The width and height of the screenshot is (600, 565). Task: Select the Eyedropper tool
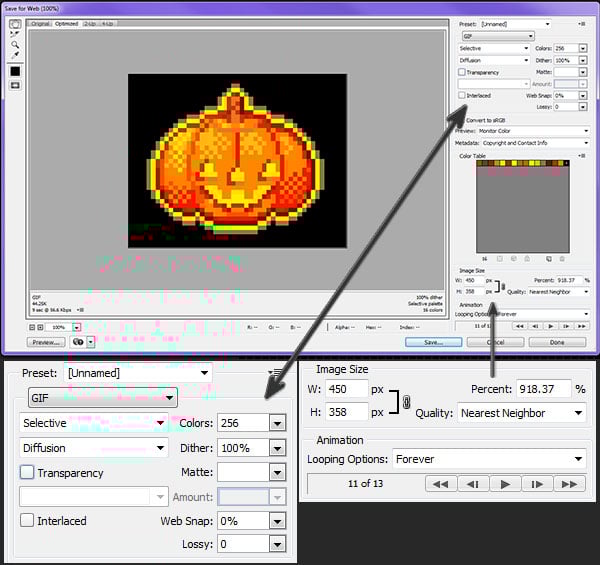point(15,56)
